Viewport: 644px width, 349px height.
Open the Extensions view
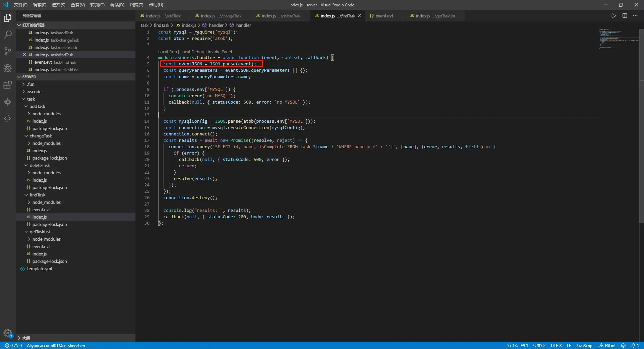tap(7, 85)
